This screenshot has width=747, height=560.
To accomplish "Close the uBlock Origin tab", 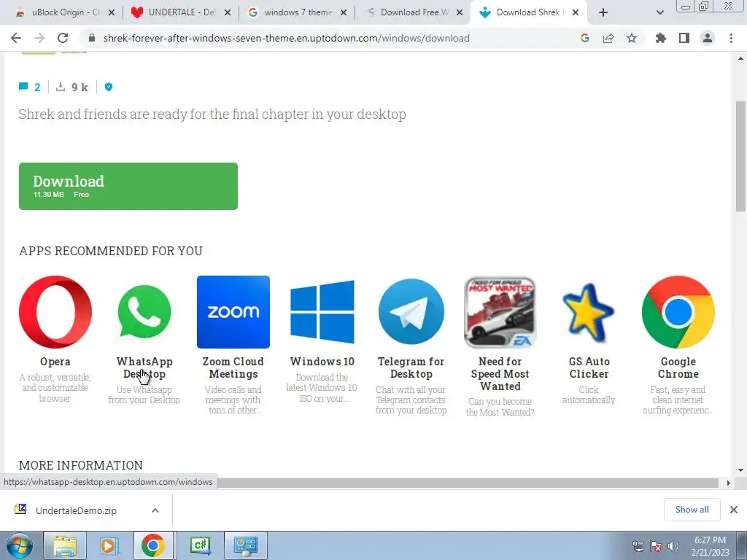I will 112,12.
